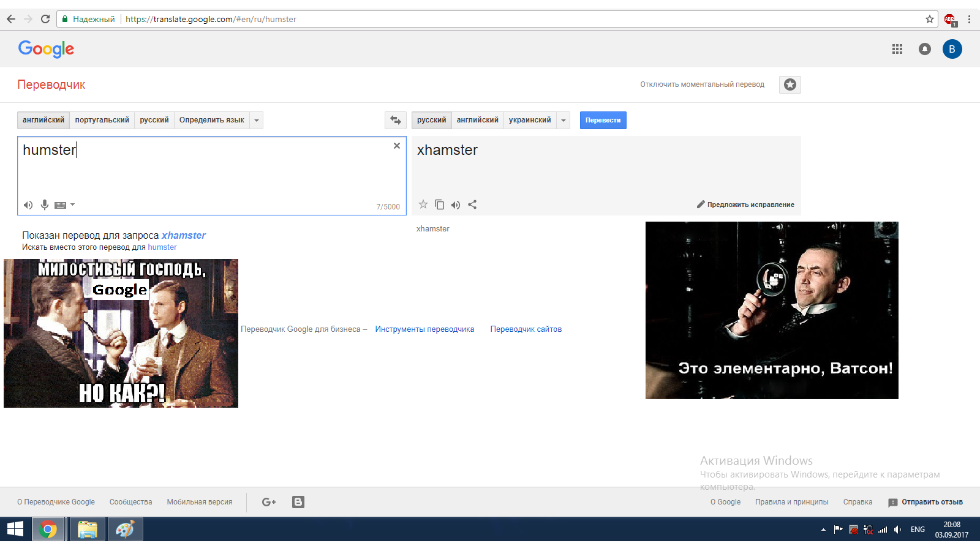Choose Определить язык detect option
The height and width of the screenshot is (551, 980).
[212, 120]
